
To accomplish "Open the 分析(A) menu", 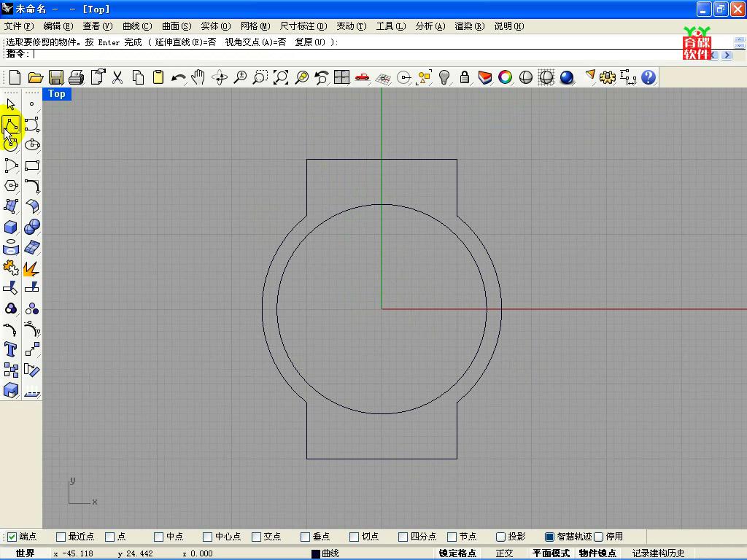I will (x=430, y=26).
